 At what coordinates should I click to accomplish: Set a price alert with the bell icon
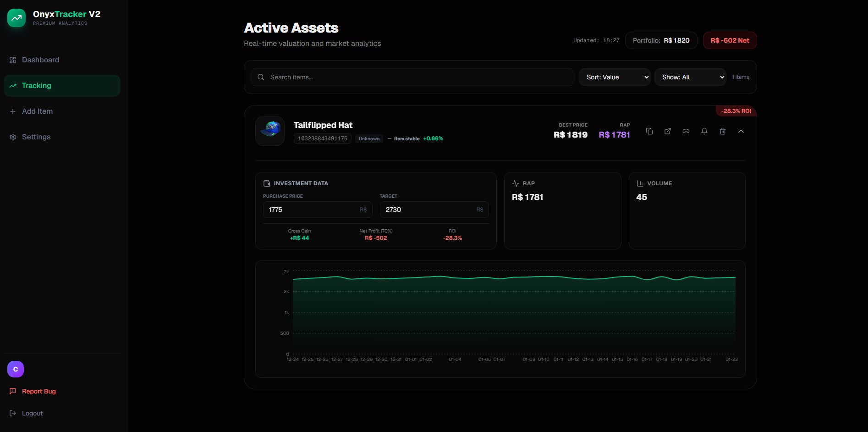(704, 131)
